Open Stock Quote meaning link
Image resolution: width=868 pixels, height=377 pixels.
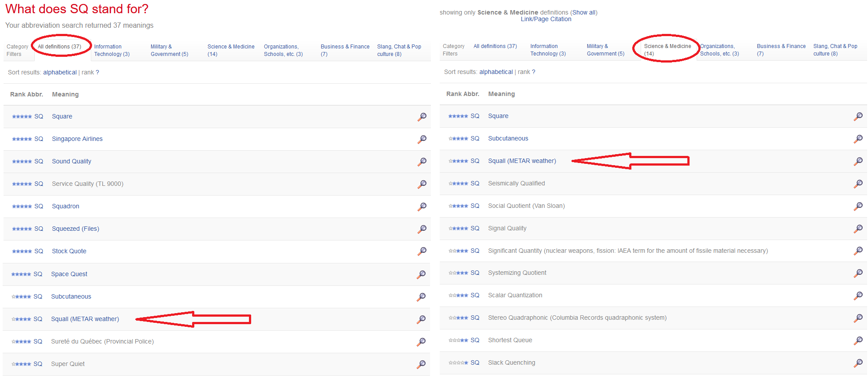click(x=69, y=251)
